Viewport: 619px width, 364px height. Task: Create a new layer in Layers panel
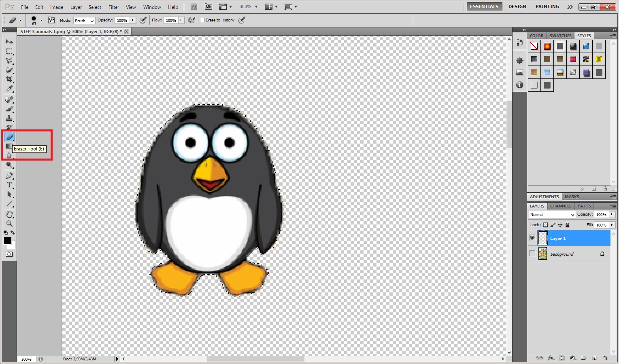click(594, 358)
